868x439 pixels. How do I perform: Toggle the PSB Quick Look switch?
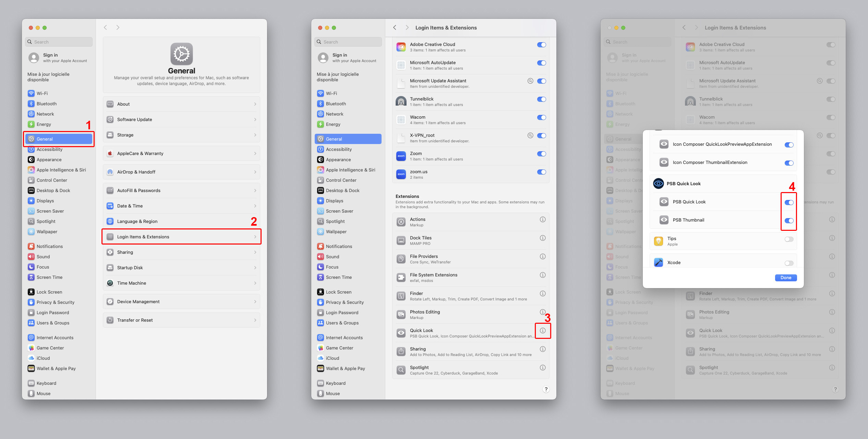[789, 202]
